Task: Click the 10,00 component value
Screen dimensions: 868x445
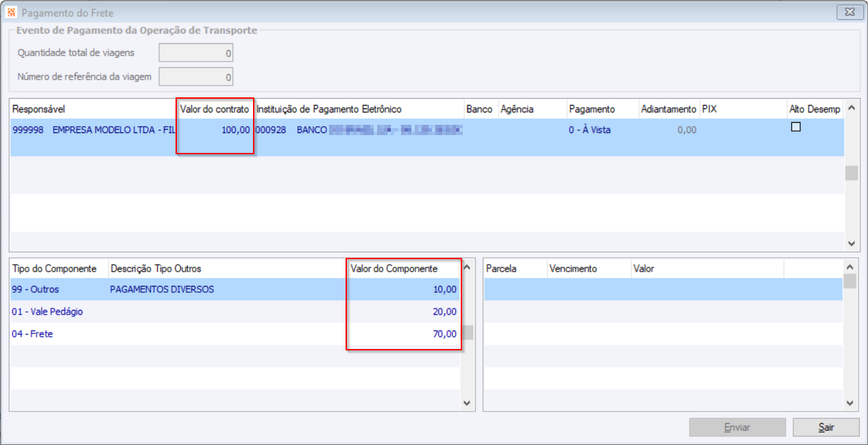Action: point(444,289)
